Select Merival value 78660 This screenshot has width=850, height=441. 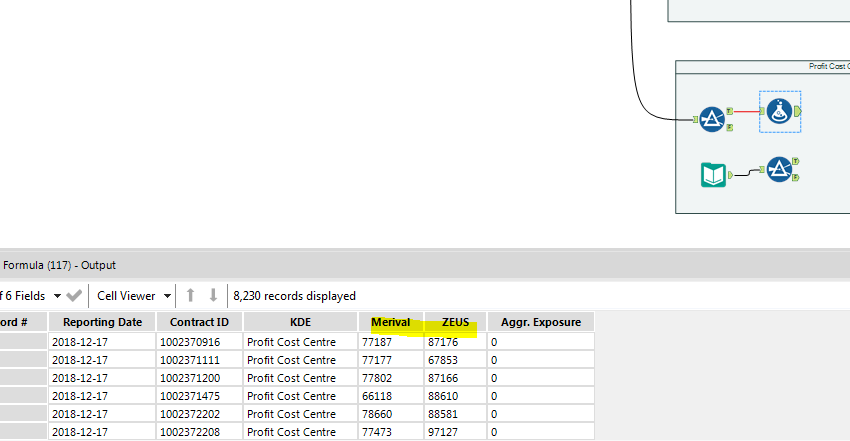(x=391, y=414)
